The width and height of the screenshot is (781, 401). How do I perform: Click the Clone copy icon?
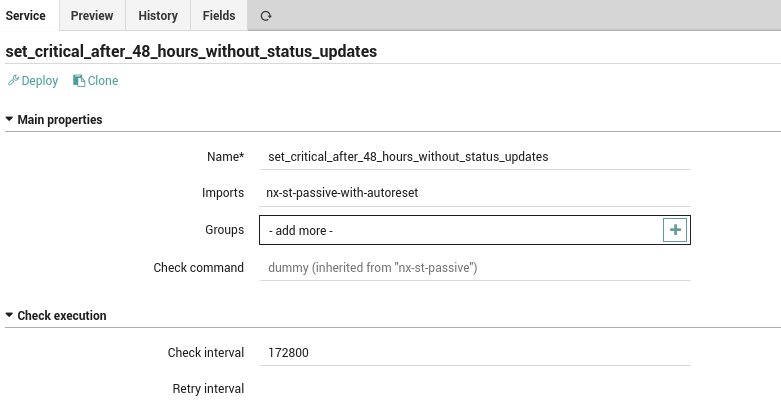tap(79, 81)
